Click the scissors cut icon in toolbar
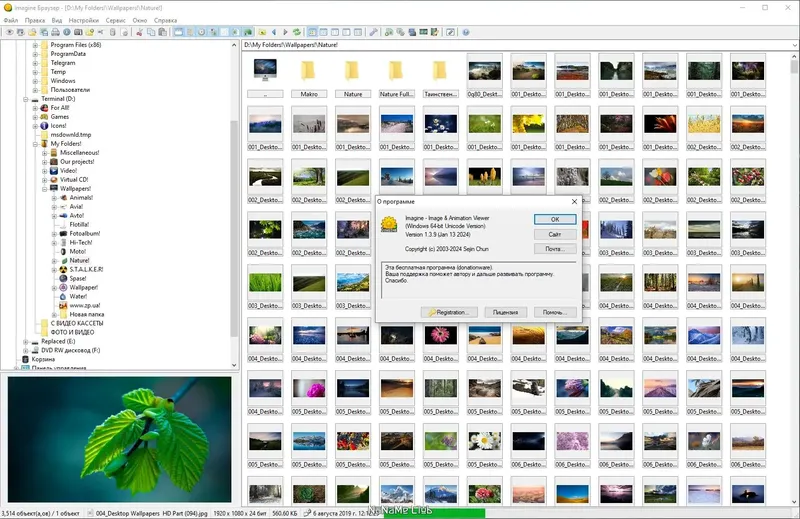This screenshot has width=800, height=519. [x=139, y=32]
